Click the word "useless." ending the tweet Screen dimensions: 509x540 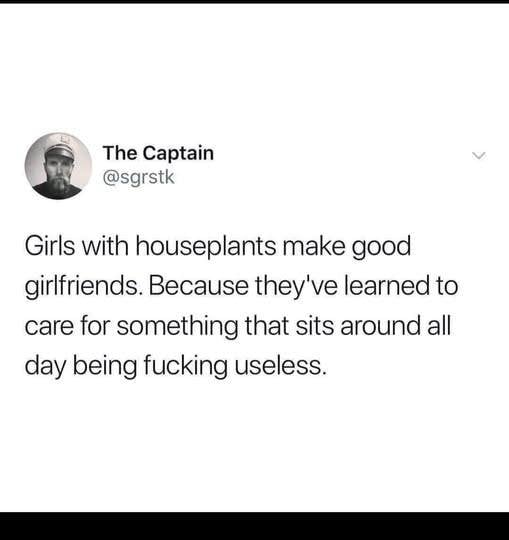(x=280, y=366)
